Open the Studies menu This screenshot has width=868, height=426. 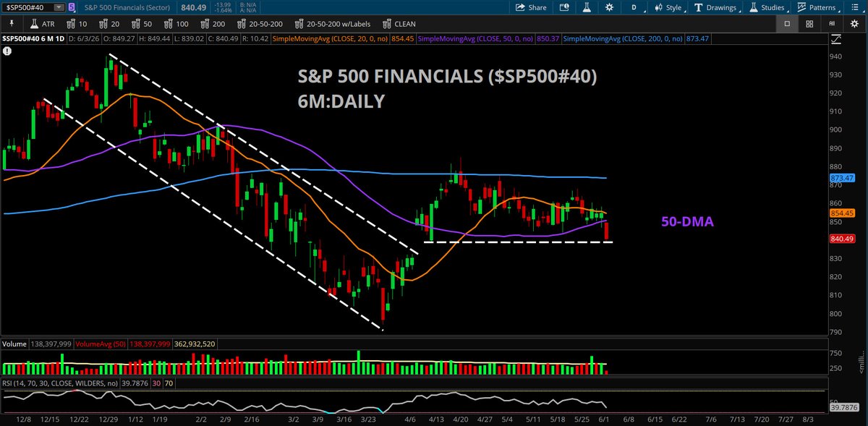pos(767,7)
